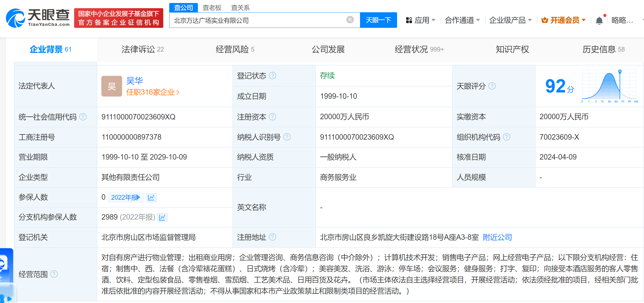Click help icon next to 登记状态

click(273, 76)
